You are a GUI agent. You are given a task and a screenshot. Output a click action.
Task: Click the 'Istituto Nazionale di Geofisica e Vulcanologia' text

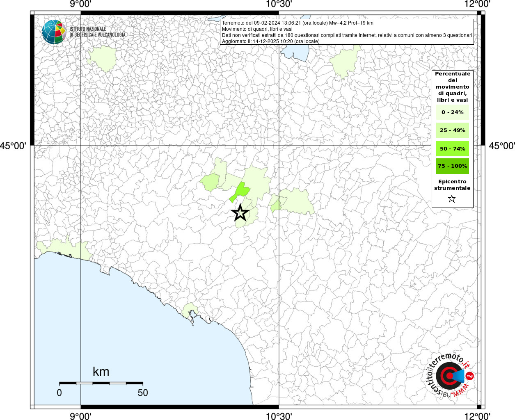click(x=97, y=32)
